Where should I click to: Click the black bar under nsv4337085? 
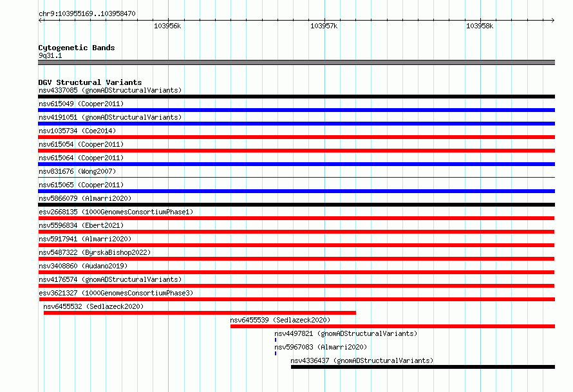point(296,97)
